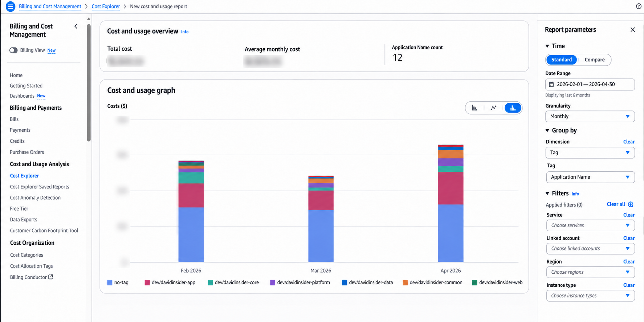Open the hamburger navigation menu
This screenshot has width=644, height=322.
point(11,6)
